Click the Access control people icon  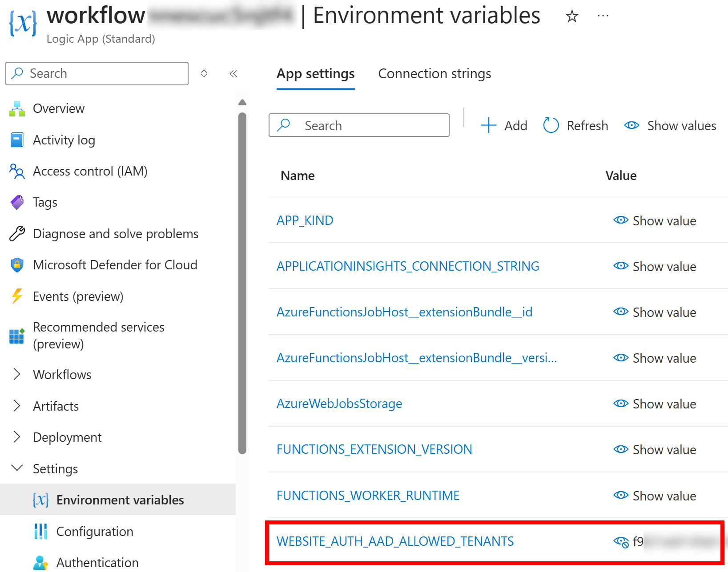[x=17, y=171]
